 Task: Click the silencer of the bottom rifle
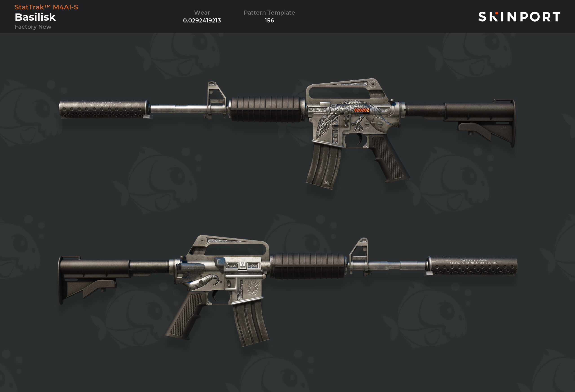[472, 266]
